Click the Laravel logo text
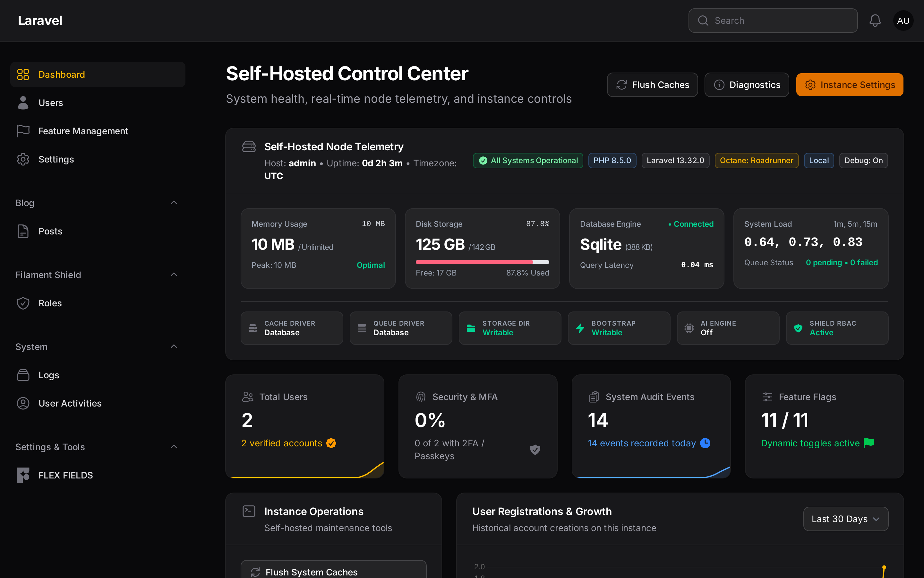This screenshot has width=924, height=578. pyautogui.click(x=40, y=21)
